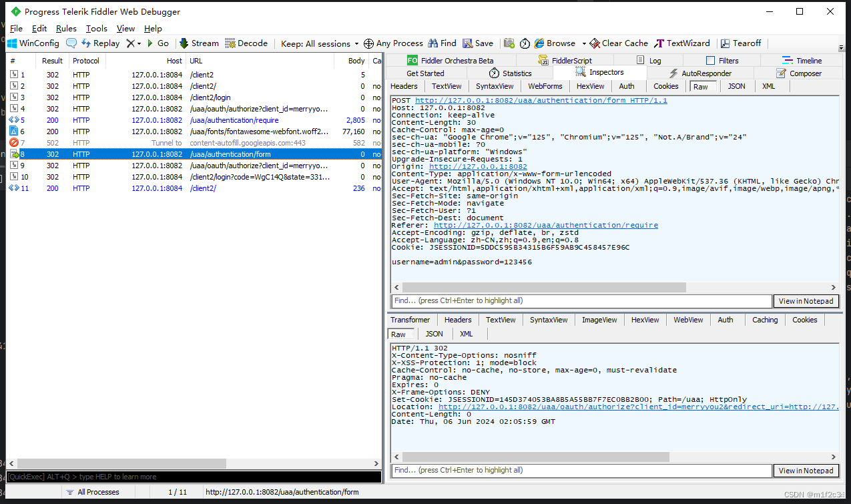Open the response Location header link
Viewport: 851px width, 504px height.
point(639,407)
